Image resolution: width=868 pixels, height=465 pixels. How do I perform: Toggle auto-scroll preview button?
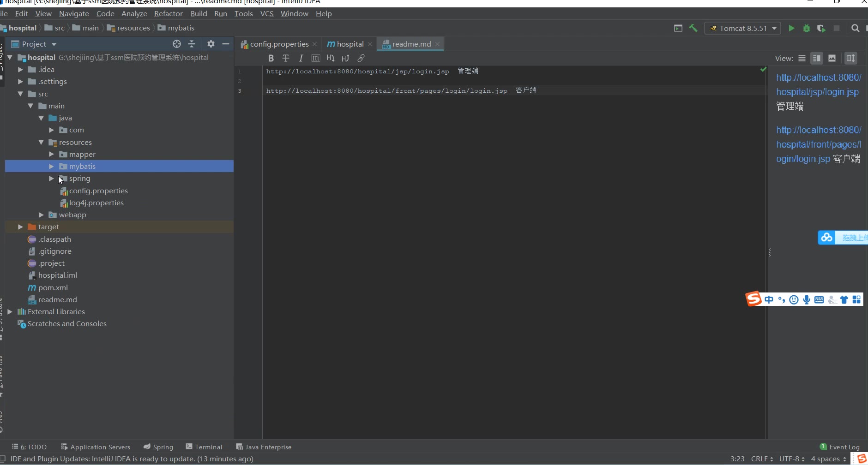coord(850,58)
